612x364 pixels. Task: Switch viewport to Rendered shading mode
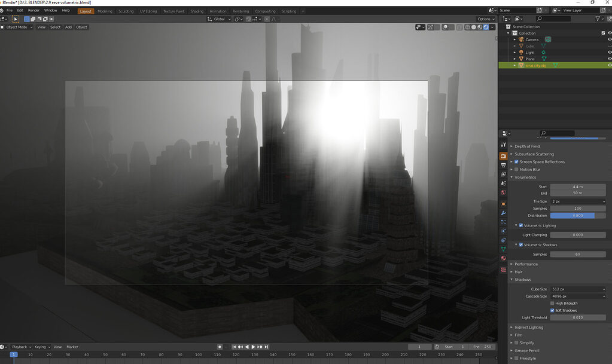[x=486, y=27]
